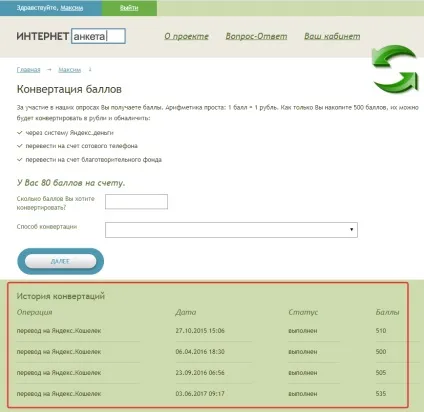
Task: Expand the Способ конвертации dropdown
Action: tap(231, 230)
